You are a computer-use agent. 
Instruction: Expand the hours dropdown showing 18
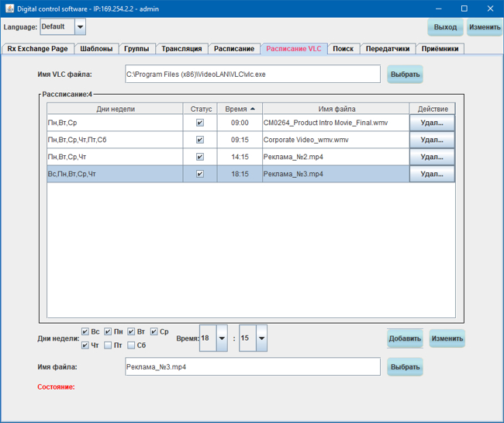click(222, 338)
